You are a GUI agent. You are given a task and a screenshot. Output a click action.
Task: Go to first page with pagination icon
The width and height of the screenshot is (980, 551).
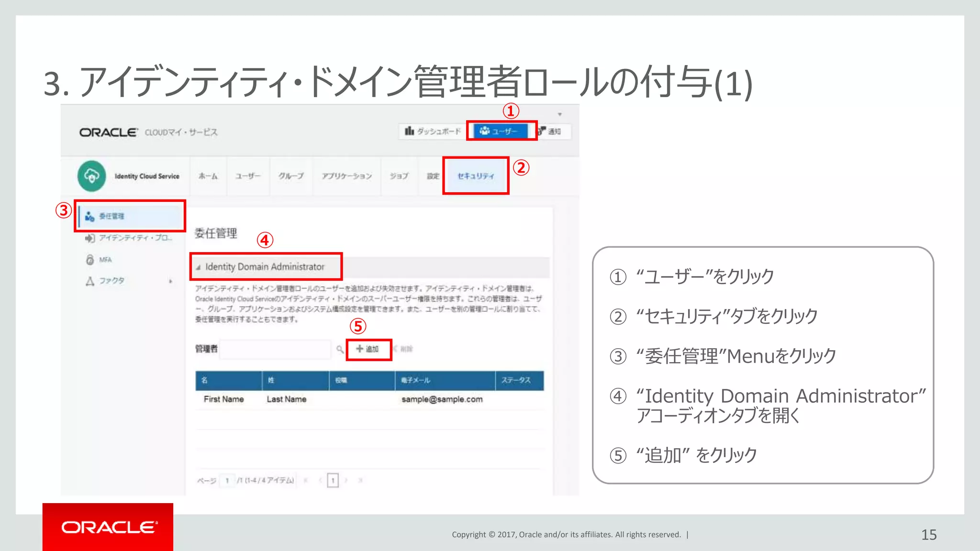305,480
